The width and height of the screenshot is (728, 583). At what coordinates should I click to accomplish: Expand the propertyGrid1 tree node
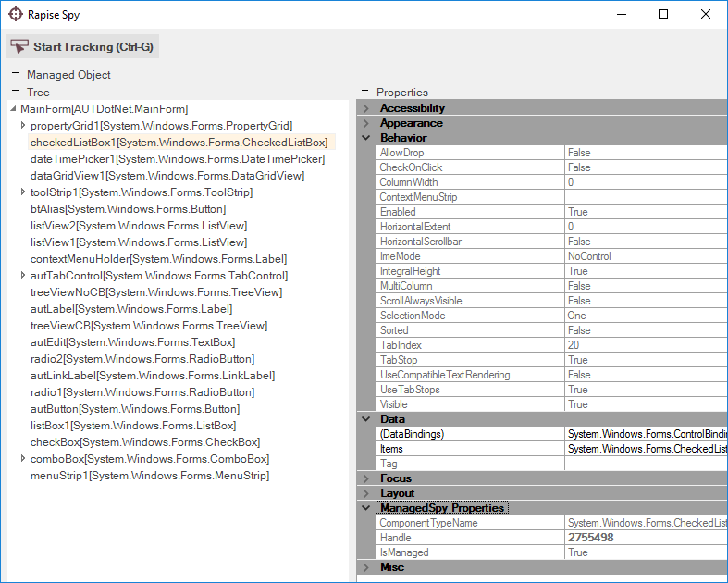click(23, 125)
